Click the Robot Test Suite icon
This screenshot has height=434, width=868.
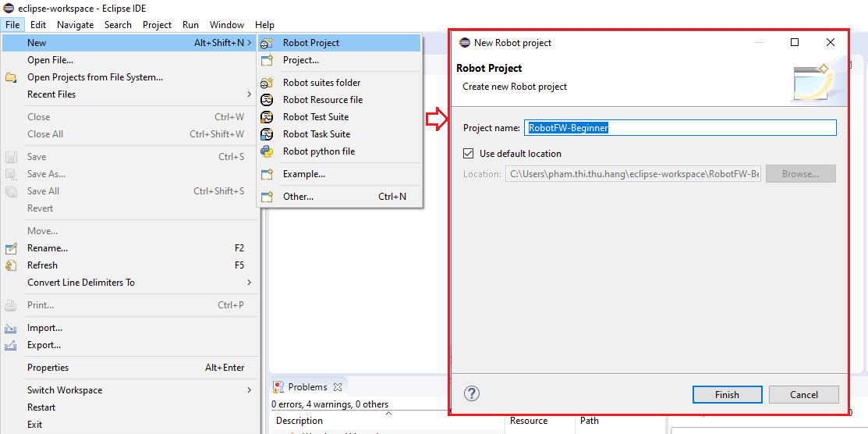click(x=267, y=117)
